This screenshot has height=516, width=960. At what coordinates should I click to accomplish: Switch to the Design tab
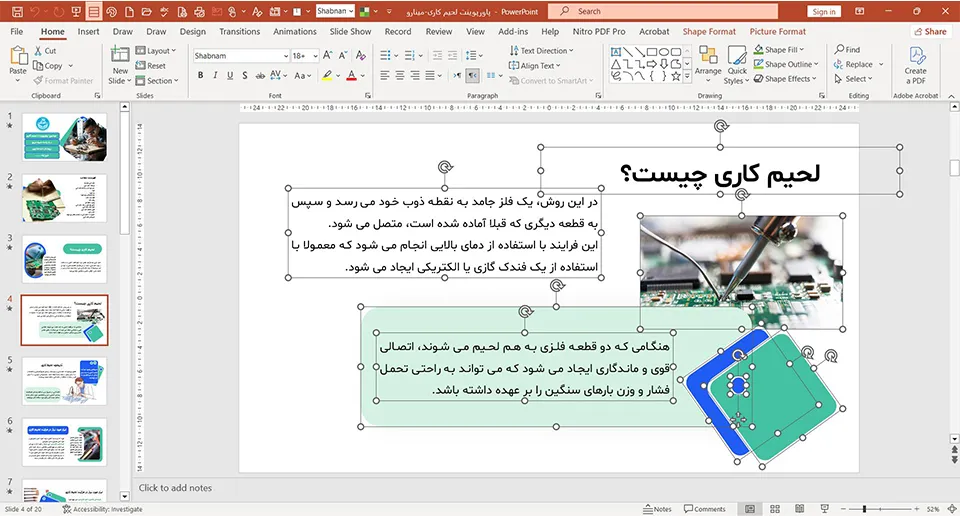(x=193, y=31)
